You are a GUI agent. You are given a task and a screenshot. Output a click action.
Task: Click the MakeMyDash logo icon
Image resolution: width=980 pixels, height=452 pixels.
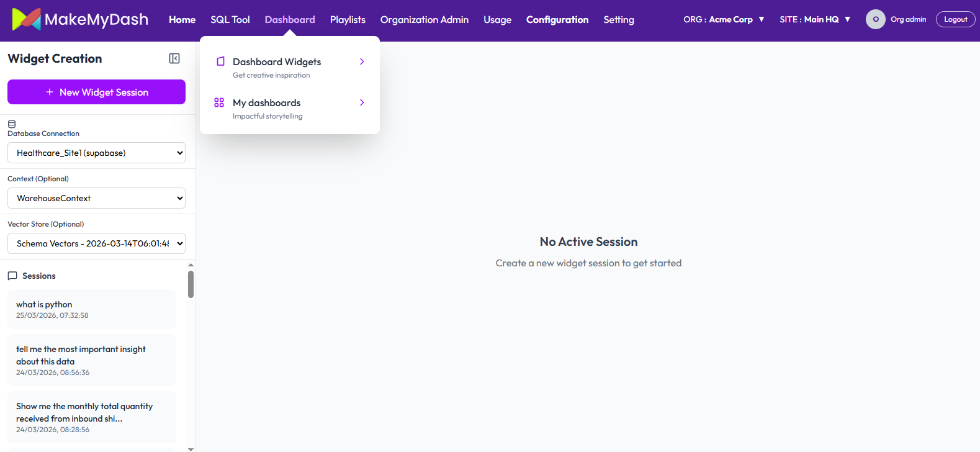tap(26, 19)
